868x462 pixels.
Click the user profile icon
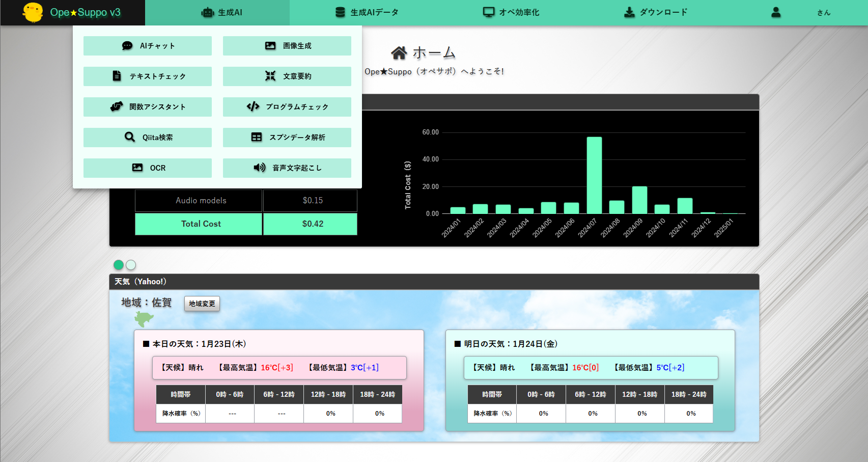point(776,12)
